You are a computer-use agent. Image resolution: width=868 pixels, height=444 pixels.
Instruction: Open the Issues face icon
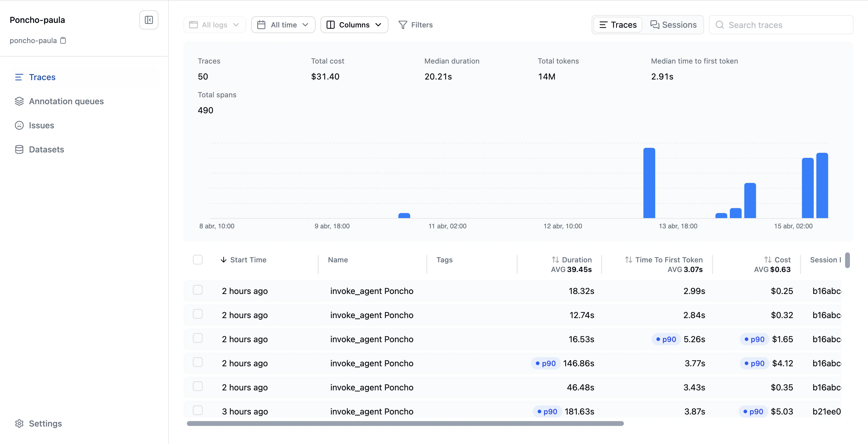pos(19,125)
